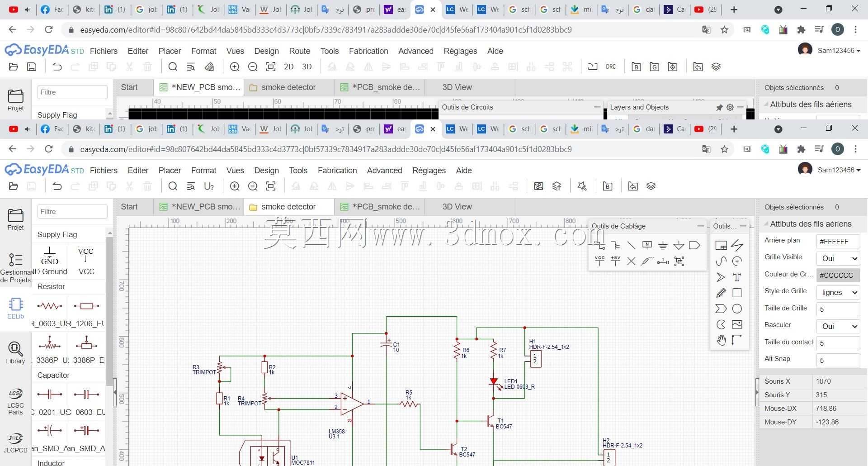The height and width of the screenshot is (466, 868).
Task: Collapse the Attributs des fils aériens section
Action: (766, 224)
